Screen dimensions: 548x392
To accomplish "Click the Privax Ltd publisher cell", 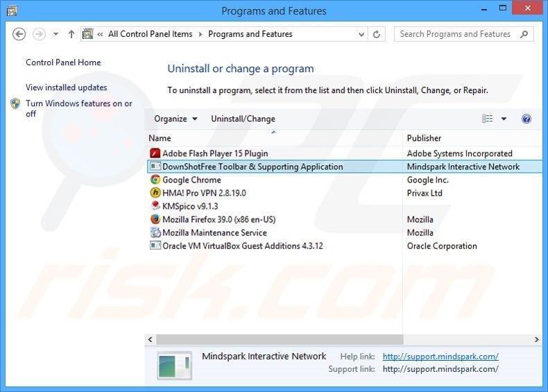I will (425, 193).
